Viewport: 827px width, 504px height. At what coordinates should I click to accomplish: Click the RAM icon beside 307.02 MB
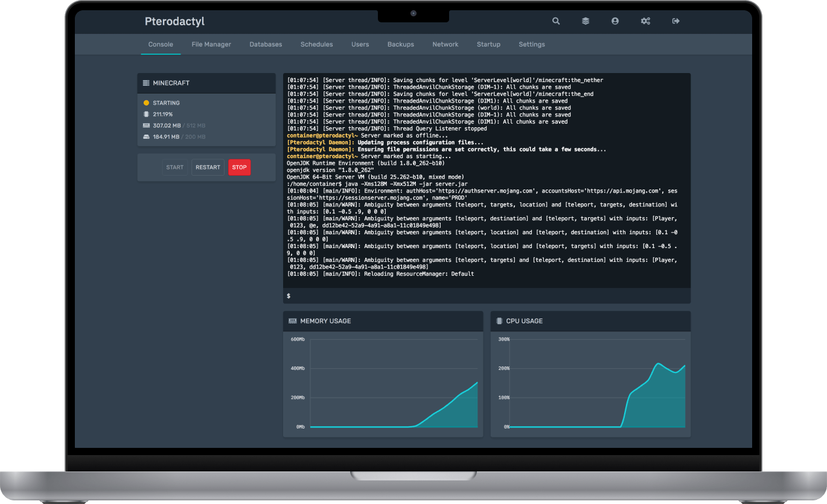pyautogui.click(x=145, y=125)
